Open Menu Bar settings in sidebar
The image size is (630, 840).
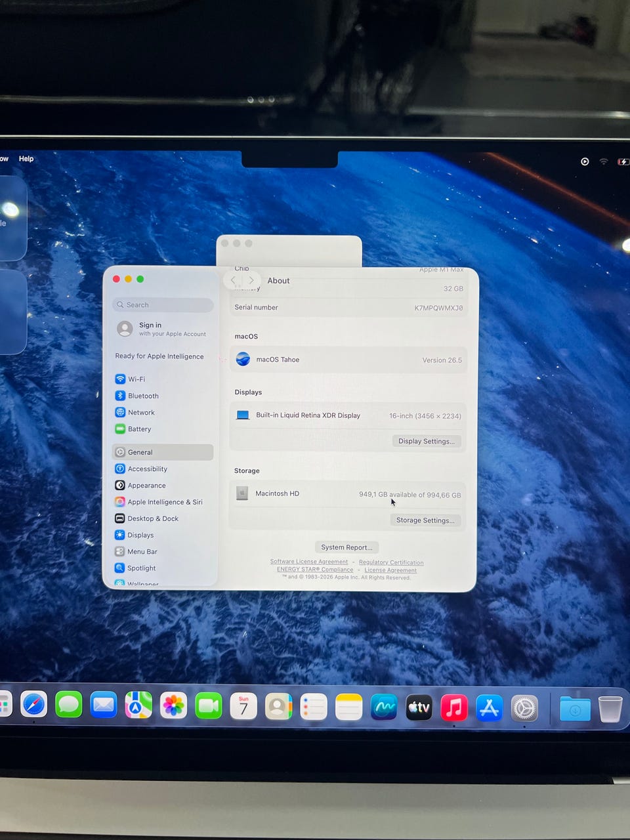163,552
